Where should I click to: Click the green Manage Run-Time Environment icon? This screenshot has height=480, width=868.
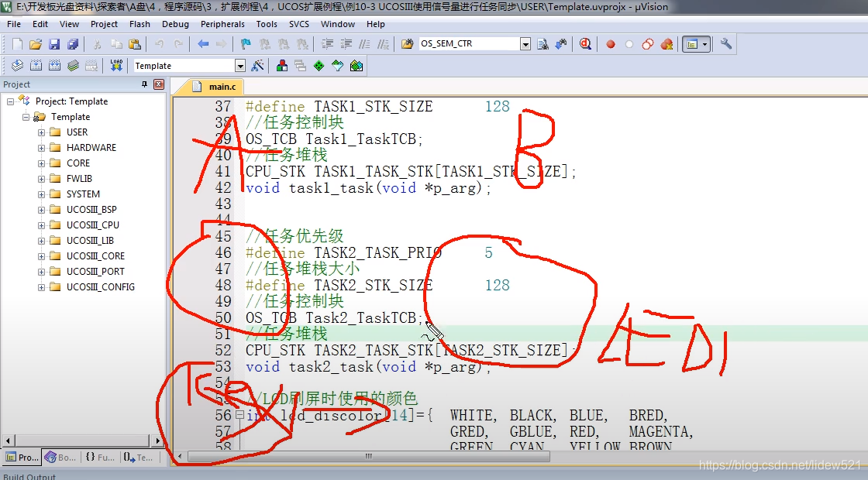(x=319, y=66)
